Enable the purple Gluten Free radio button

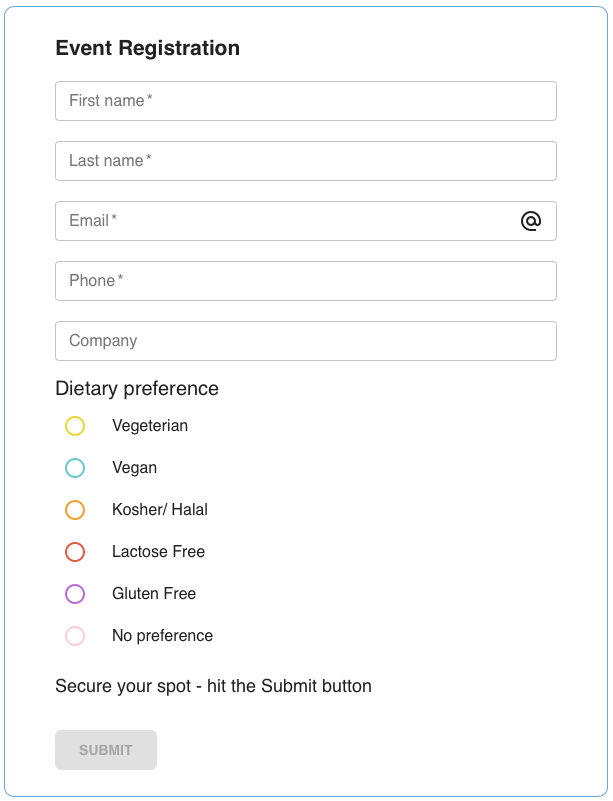pos(75,594)
